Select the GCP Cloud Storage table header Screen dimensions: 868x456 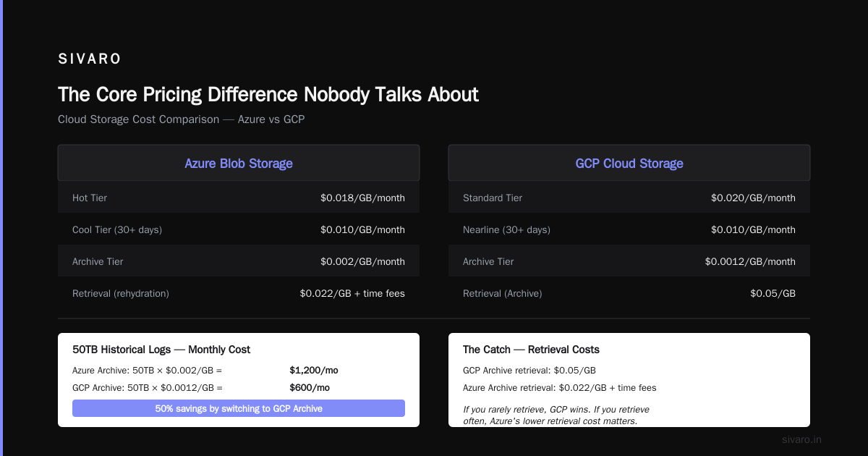click(x=629, y=163)
